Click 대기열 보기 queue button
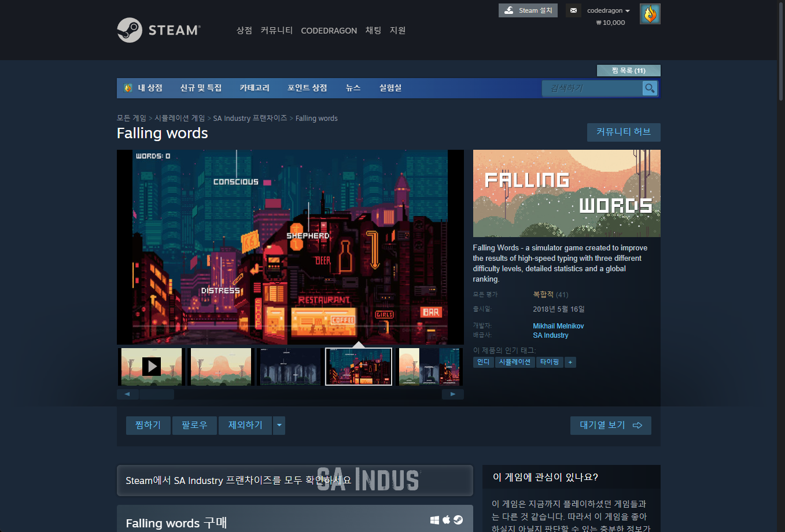This screenshot has width=785, height=532. click(x=611, y=426)
